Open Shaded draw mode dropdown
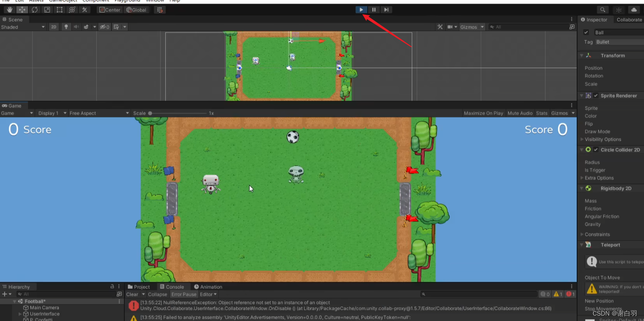Image resolution: width=644 pixels, height=321 pixels. [23, 27]
